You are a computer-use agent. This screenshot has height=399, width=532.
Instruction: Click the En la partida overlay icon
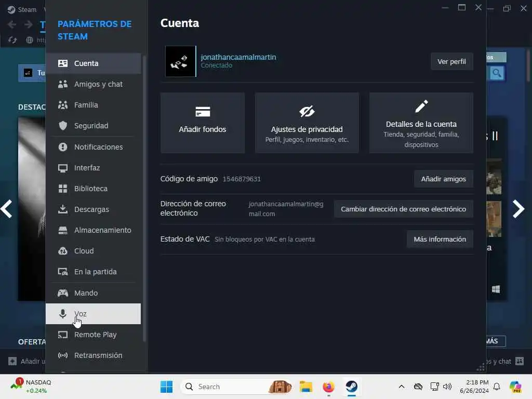[63, 272]
